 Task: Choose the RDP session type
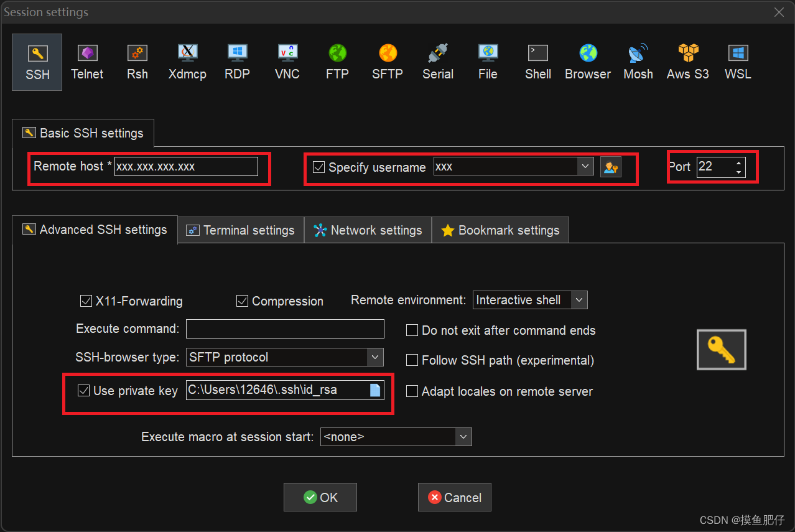click(237, 62)
